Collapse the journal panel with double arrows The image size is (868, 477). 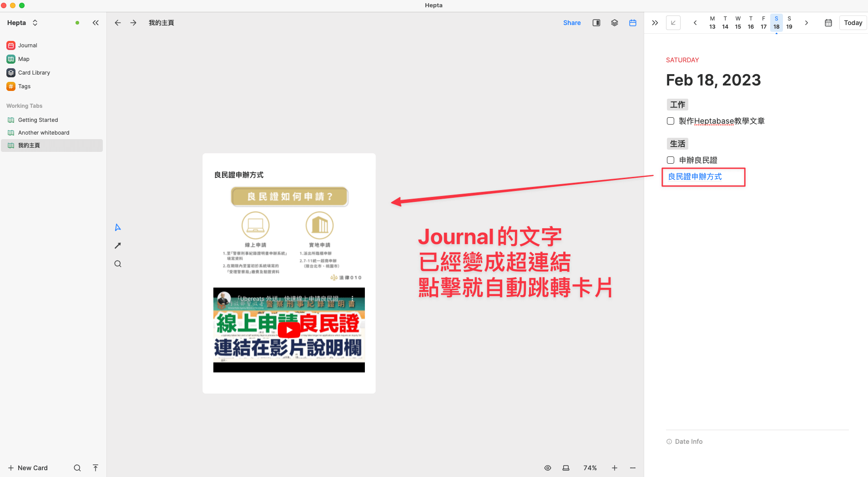pos(654,22)
